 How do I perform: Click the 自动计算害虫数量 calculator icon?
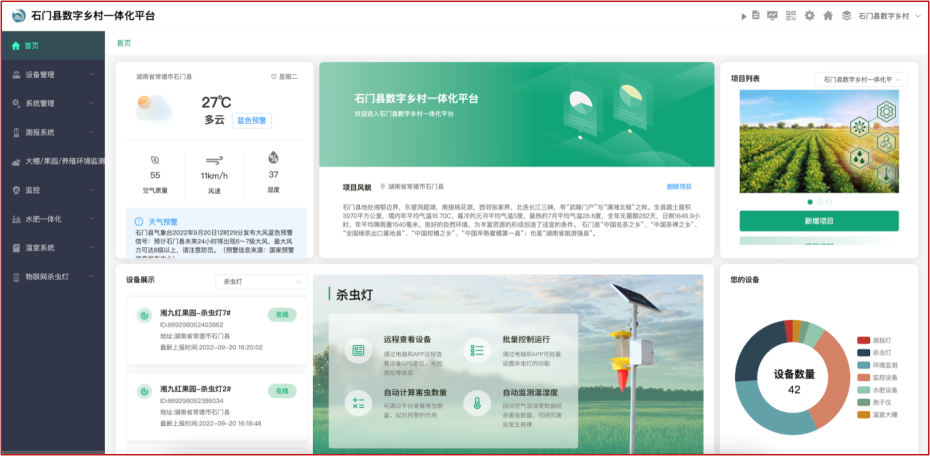(x=358, y=403)
